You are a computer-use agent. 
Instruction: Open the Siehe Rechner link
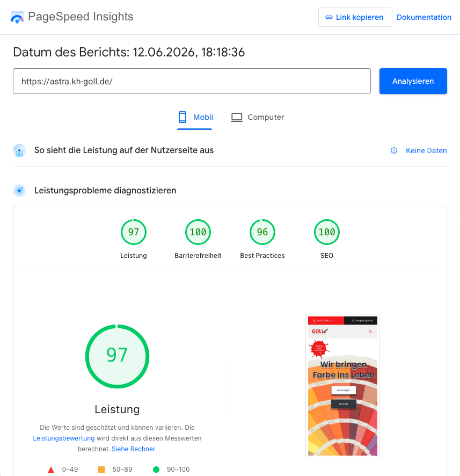click(x=134, y=449)
